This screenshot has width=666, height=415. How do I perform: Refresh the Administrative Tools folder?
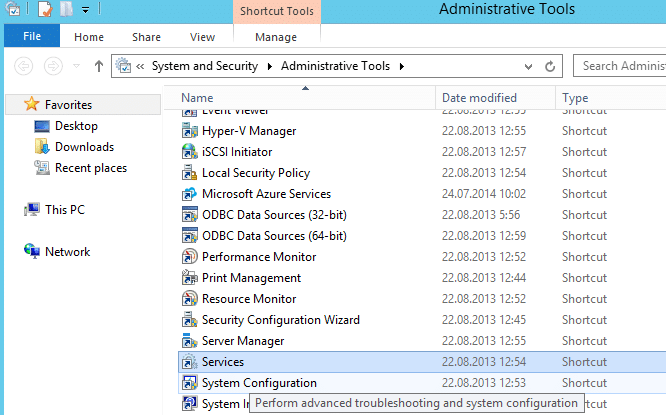[x=550, y=66]
